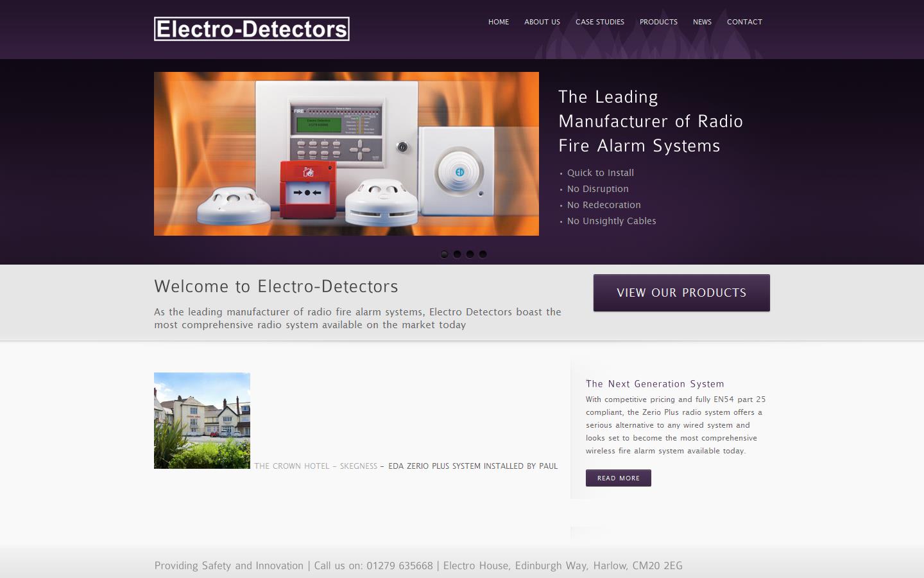The width and height of the screenshot is (924, 578).
Task: Open the ABOUT US page
Action: point(542,22)
